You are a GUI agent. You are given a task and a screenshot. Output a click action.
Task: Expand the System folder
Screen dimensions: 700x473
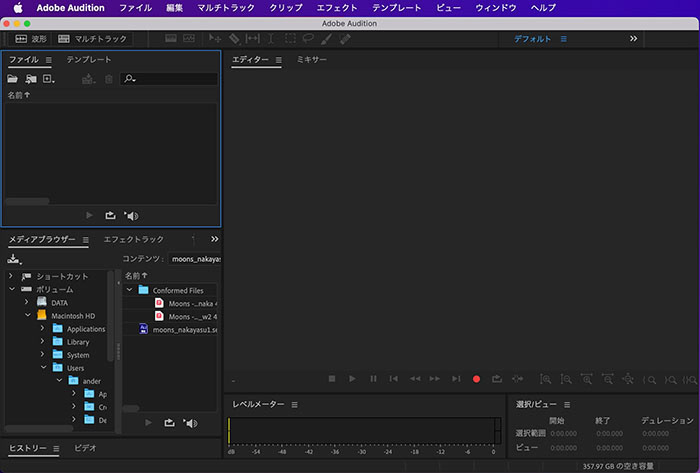42,354
